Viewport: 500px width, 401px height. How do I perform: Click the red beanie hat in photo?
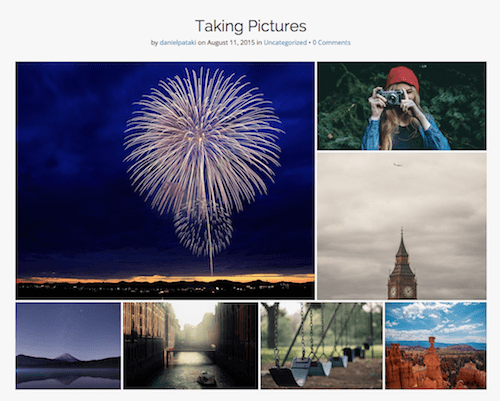[402, 78]
